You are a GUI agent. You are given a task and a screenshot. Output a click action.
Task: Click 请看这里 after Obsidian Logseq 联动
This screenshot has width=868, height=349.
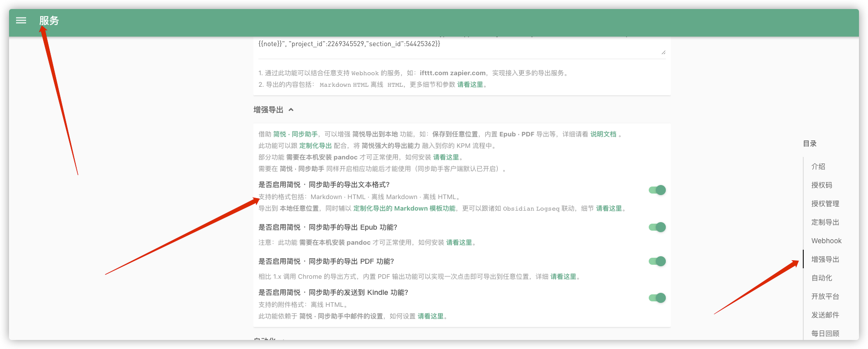coord(609,208)
